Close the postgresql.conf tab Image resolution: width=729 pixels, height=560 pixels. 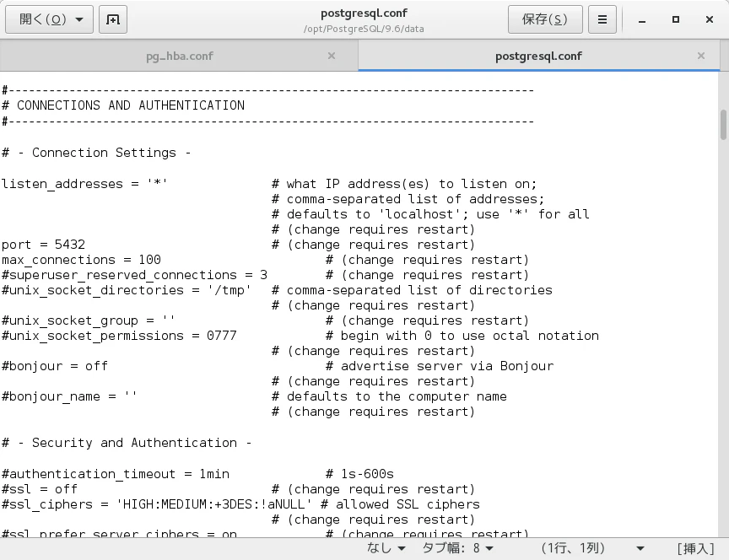click(x=701, y=56)
